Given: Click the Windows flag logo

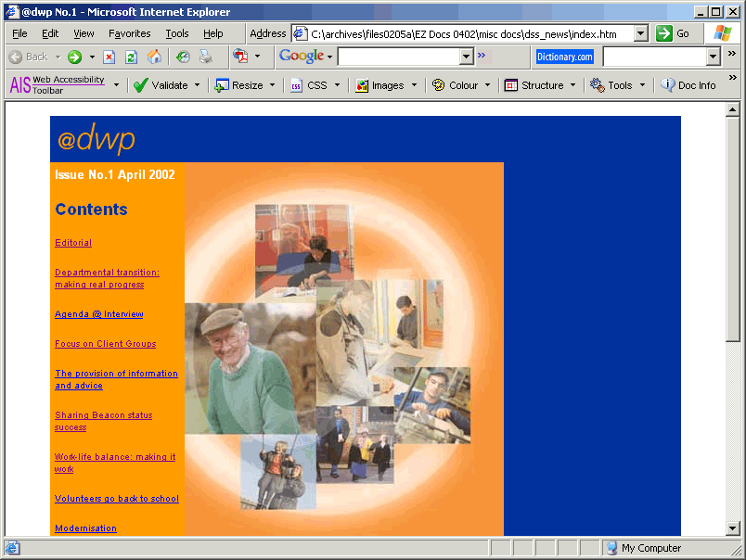Looking at the screenshot, I should 723,33.
